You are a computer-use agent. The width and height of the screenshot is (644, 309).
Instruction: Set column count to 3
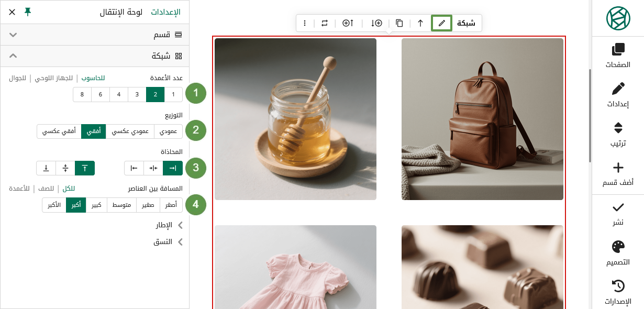tap(137, 94)
